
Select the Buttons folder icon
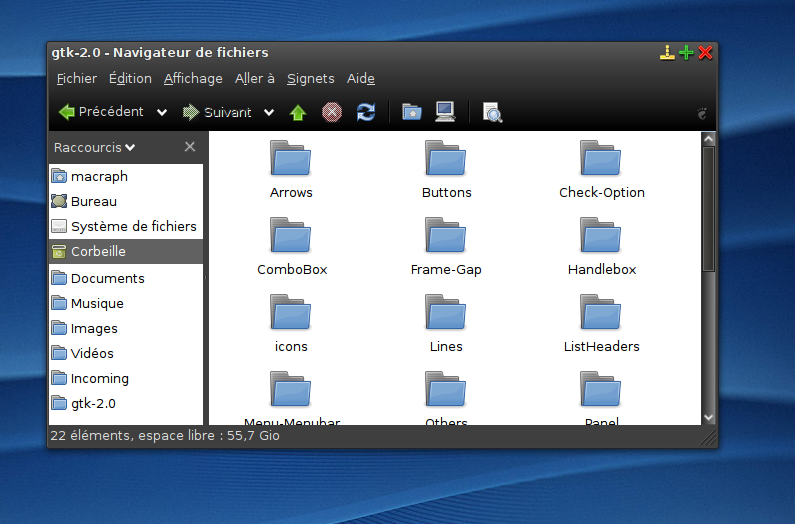(446, 158)
